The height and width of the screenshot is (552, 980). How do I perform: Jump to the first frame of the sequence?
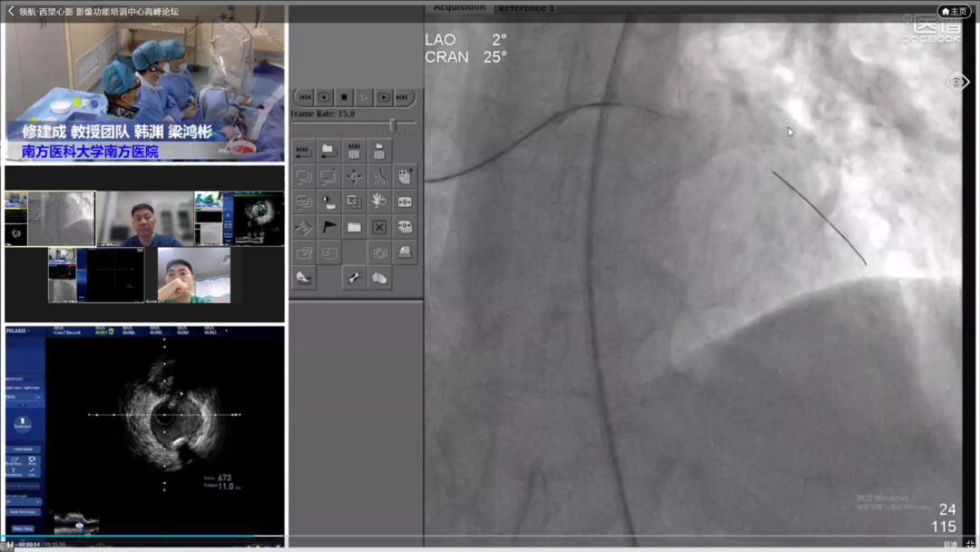pos(305,97)
